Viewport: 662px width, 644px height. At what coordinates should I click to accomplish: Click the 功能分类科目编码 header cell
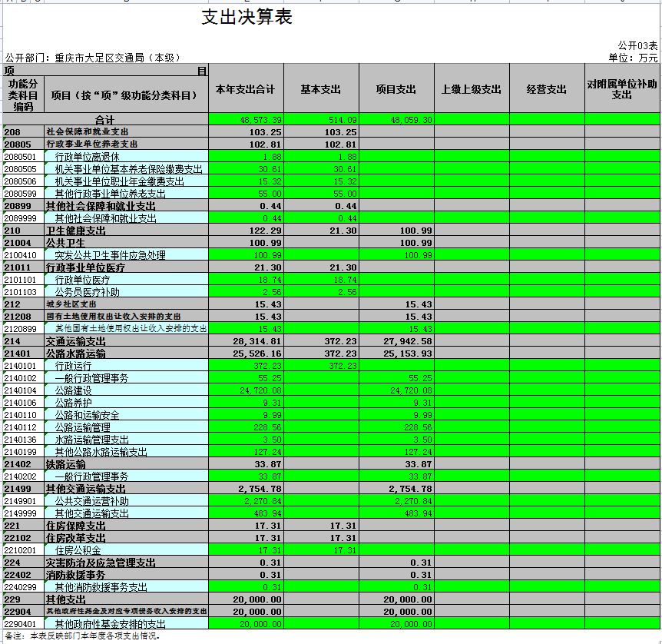[23, 95]
